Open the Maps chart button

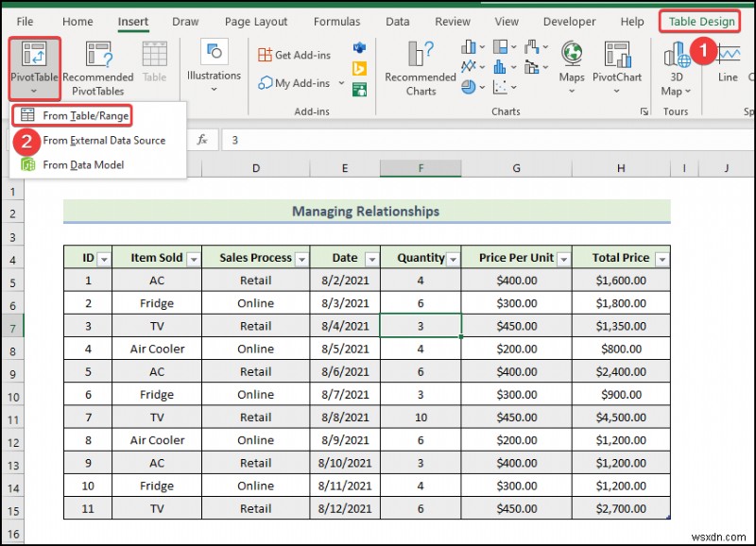pyautogui.click(x=572, y=66)
